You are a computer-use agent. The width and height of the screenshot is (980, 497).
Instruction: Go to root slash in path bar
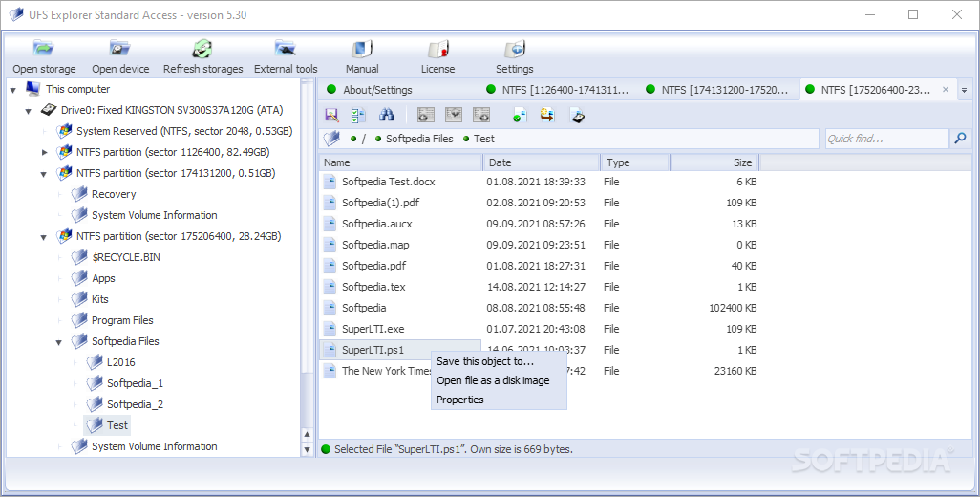(364, 139)
